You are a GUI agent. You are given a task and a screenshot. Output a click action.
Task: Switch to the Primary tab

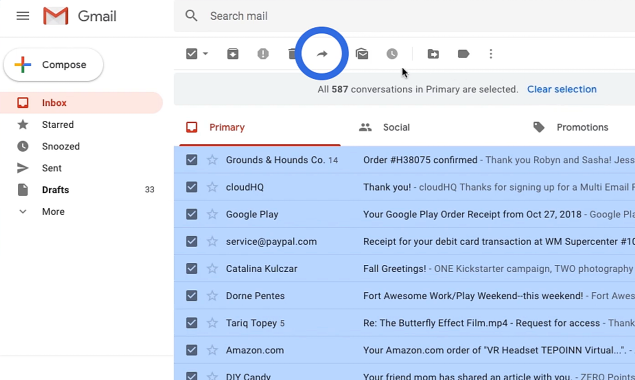259,128
